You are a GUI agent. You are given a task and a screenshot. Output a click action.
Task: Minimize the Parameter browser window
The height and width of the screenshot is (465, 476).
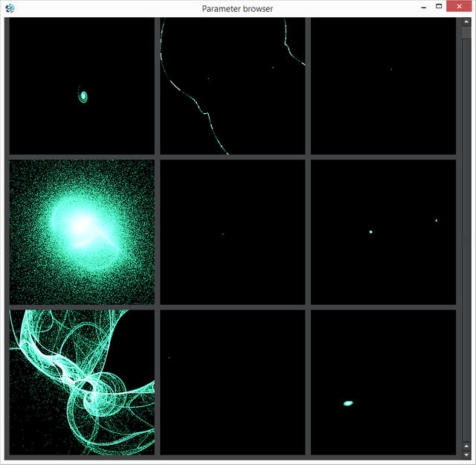point(424,7)
